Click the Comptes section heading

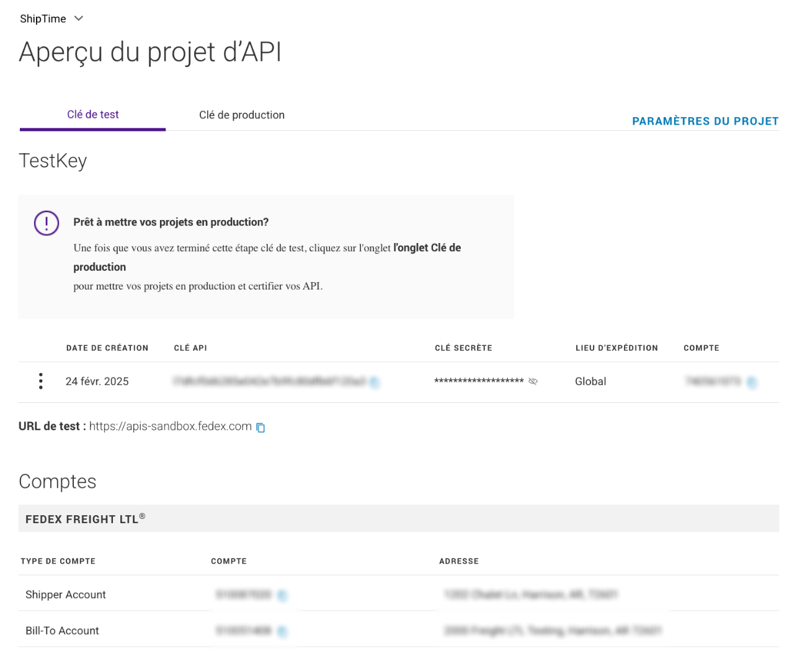[58, 482]
